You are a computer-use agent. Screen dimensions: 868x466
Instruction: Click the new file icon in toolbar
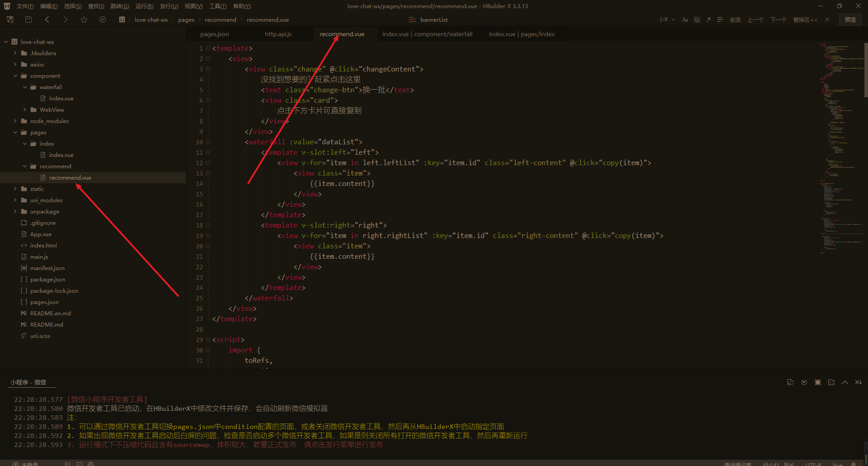click(x=10, y=19)
